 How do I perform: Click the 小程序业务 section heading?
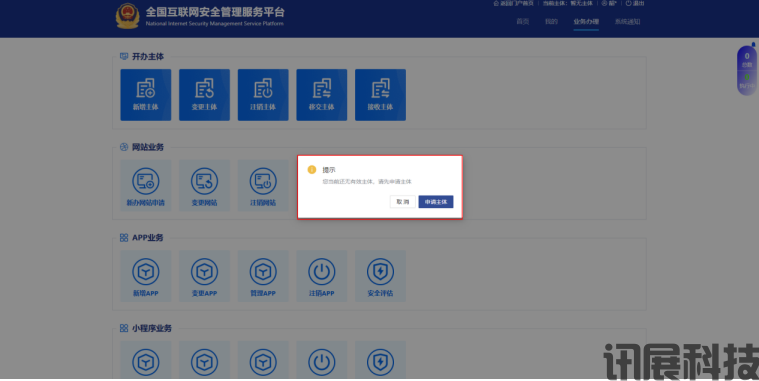(152, 328)
